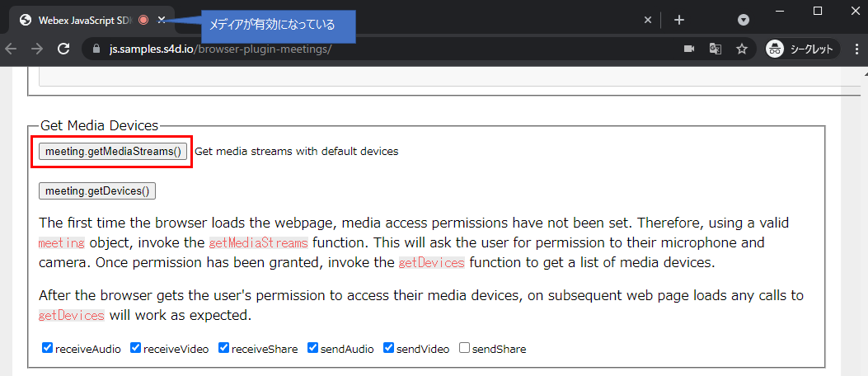The image size is (868, 376).
Task: Click the browser forward arrow
Action: [x=36, y=49]
